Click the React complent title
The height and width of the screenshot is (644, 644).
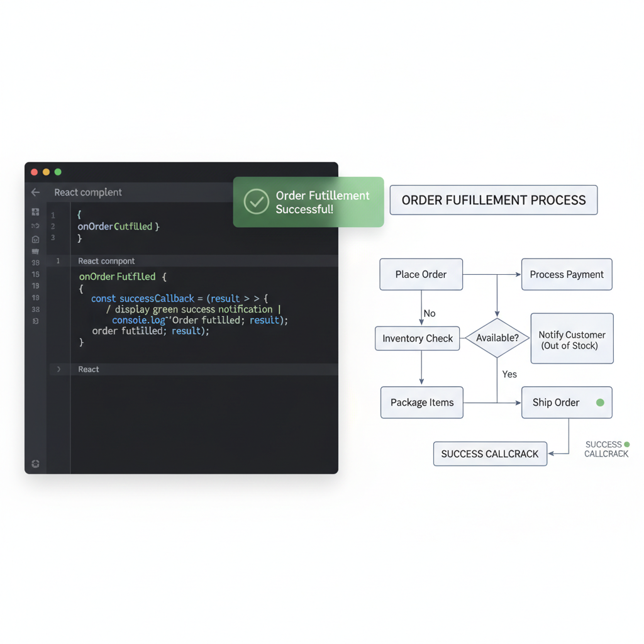[88, 192]
